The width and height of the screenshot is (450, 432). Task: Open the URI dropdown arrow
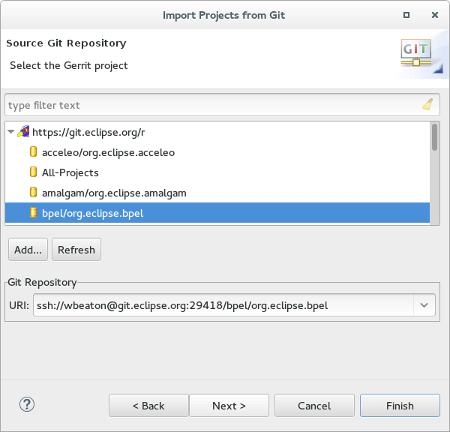[424, 305]
